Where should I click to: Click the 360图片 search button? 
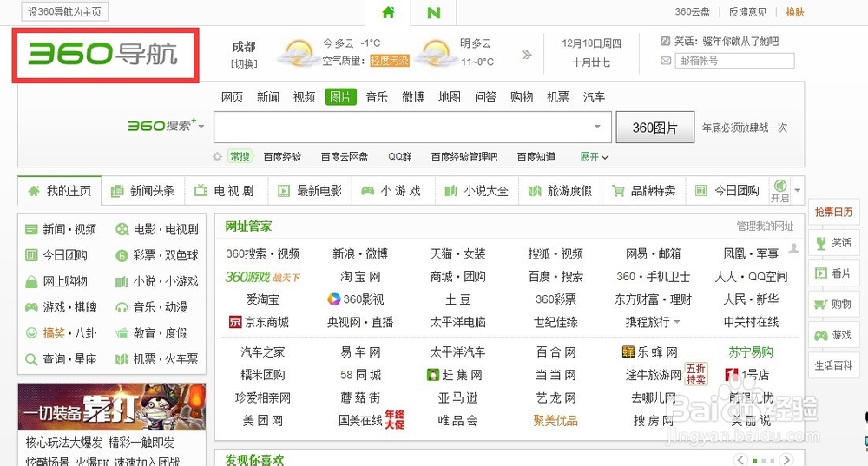(654, 128)
